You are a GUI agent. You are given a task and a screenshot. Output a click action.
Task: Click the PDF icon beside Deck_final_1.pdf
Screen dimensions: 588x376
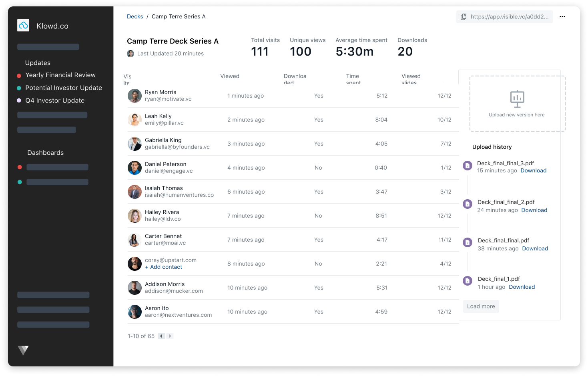(467, 281)
